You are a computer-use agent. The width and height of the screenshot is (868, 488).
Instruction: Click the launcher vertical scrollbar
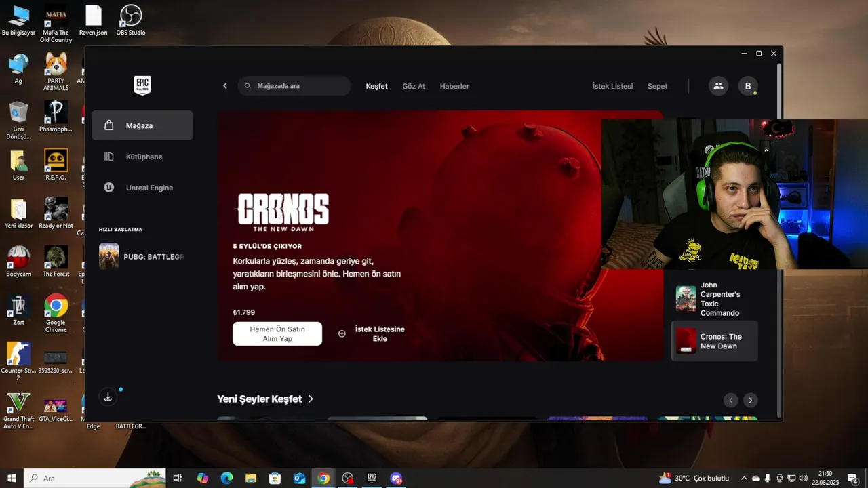(x=780, y=241)
